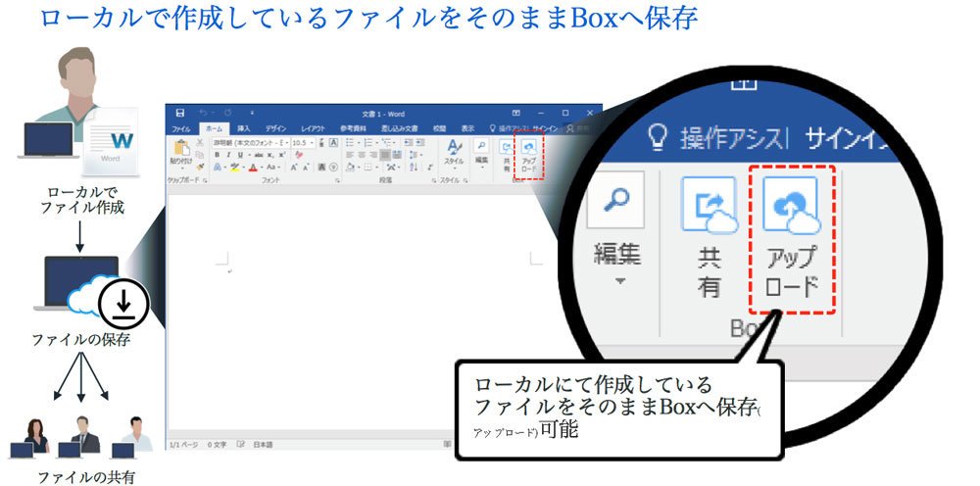Switch to the 表示 tab
The height and width of the screenshot is (486, 980).
(x=468, y=128)
